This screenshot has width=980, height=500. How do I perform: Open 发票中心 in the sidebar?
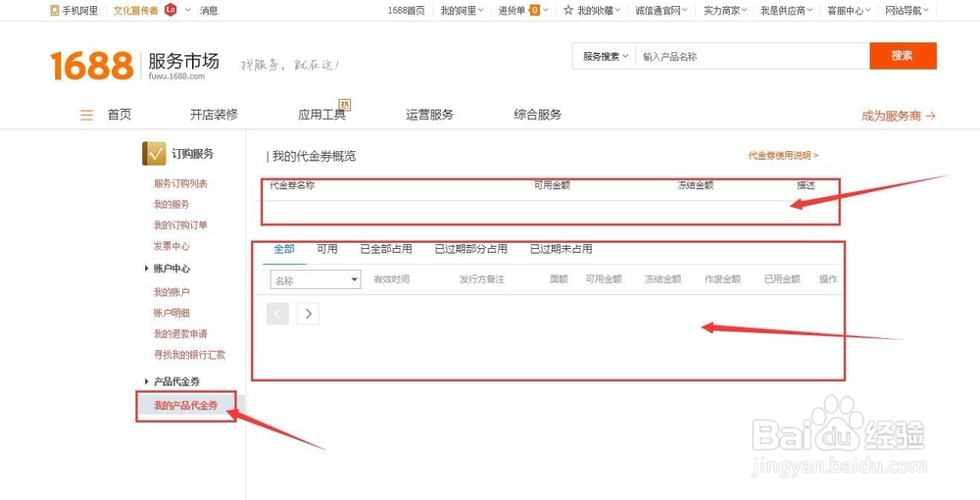171,246
